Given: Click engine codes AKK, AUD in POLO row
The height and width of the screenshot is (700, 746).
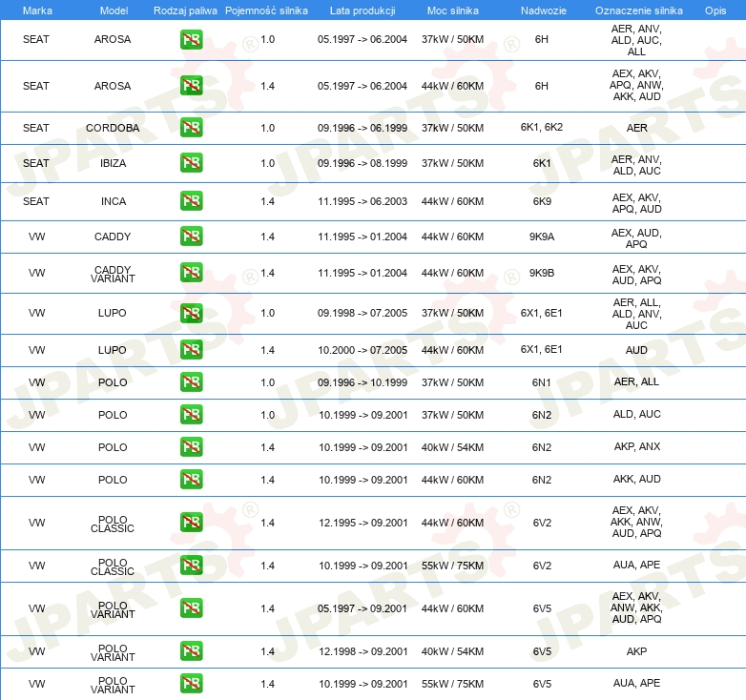Looking at the screenshot, I should 637,479.
